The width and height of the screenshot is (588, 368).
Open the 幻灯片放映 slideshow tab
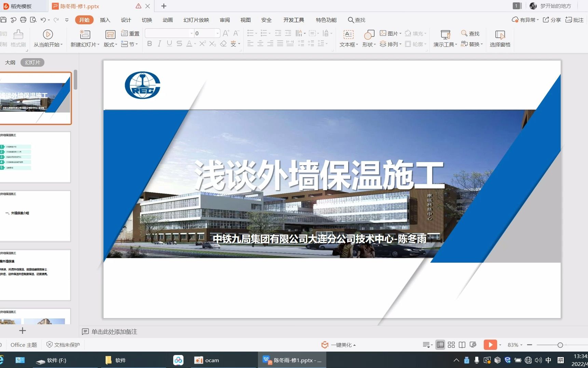point(196,20)
